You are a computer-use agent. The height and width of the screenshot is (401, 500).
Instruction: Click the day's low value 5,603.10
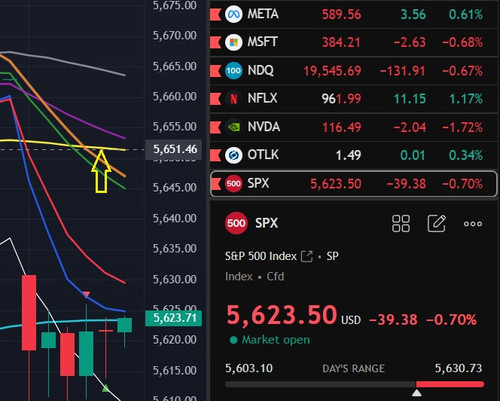[x=249, y=368]
